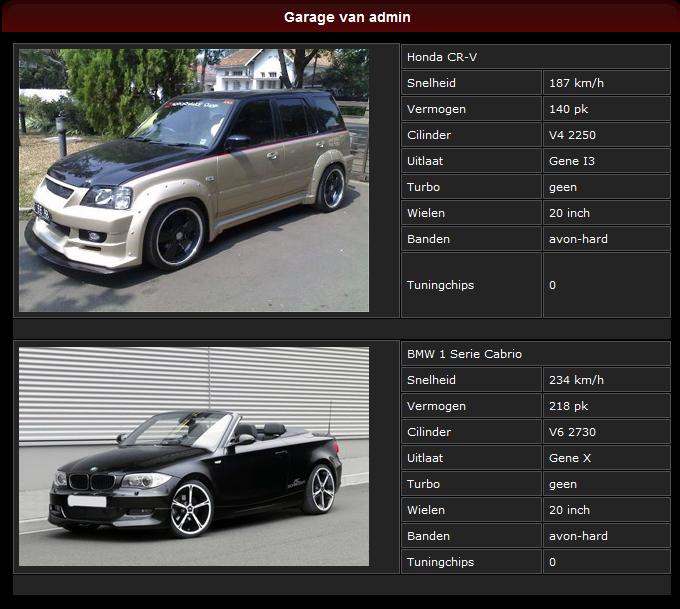Viewport: 680px width, 609px height.
Task: Click the Honda CR-V 'Cilinder' label
Action: click(429, 135)
